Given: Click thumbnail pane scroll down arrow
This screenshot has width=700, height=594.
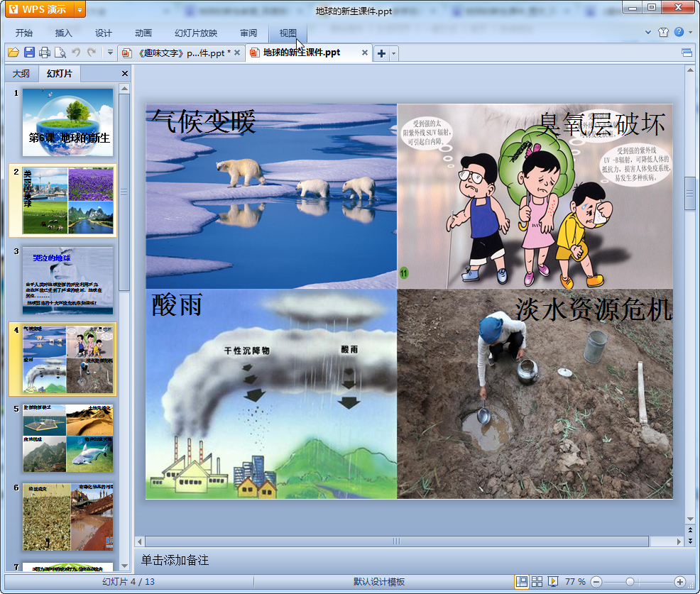Looking at the screenshot, I should (125, 566).
